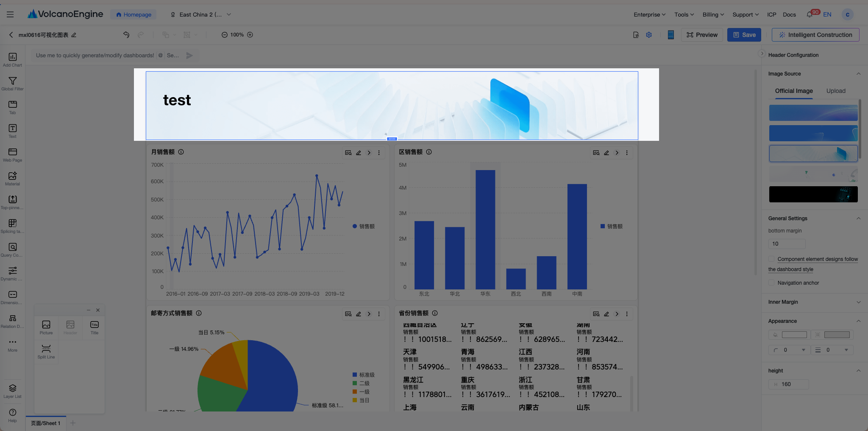
Task: Zoom in with the plus icon
Action: point(250,35)
